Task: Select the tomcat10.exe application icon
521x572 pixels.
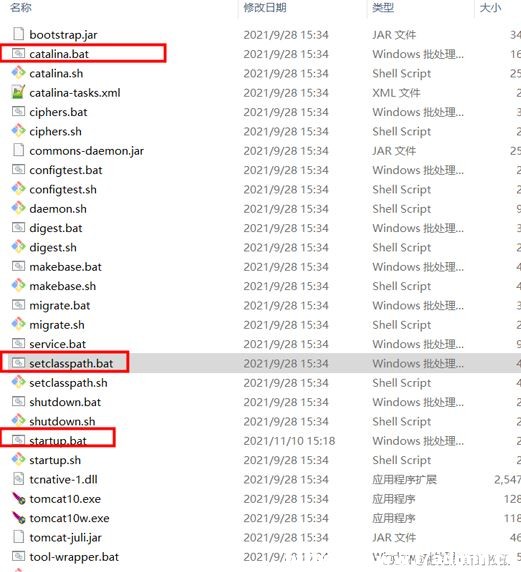Action: click(18, 498)
